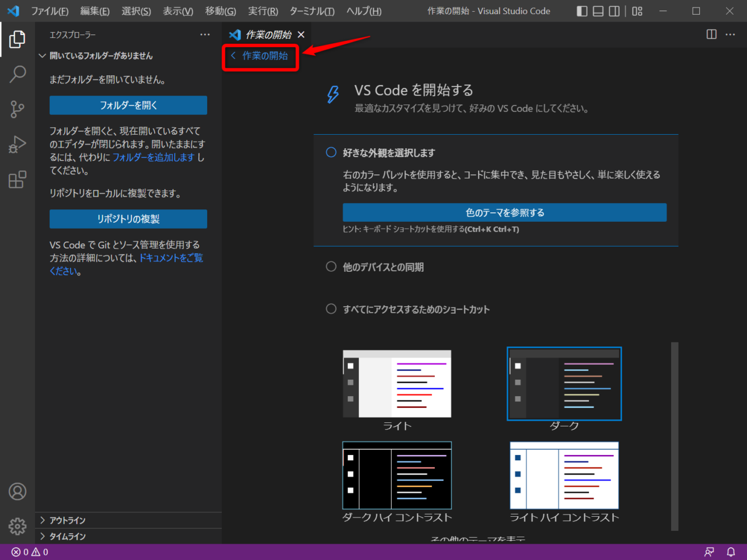Image resolution: width=747 pixels, height=560 pixels.
Task: Open the remote window indicator in status bar
Action: (x=709, y=551)
